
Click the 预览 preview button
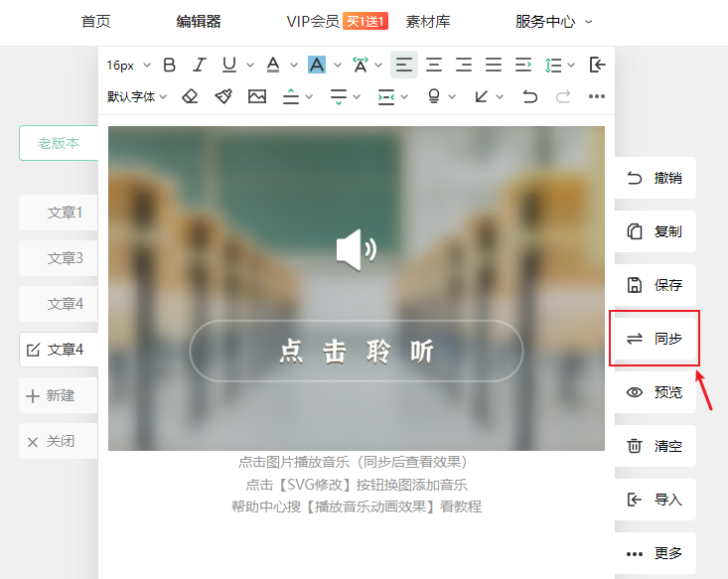655,392
